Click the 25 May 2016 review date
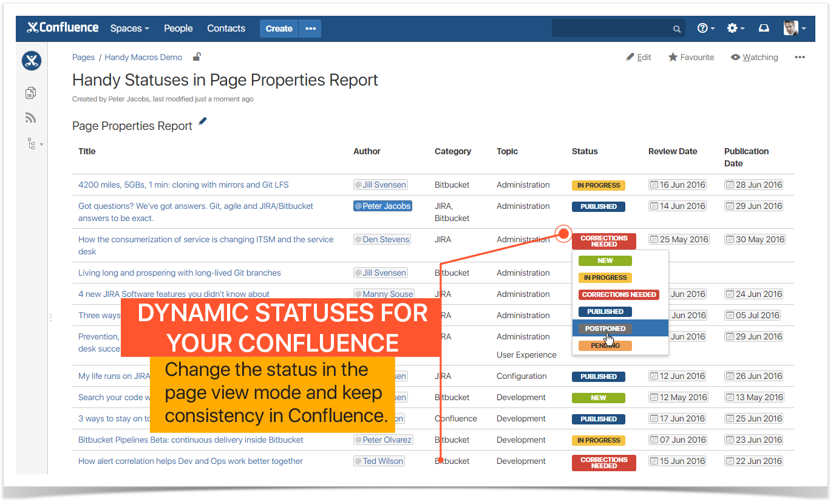836x504 pixels. coord(679,239)
